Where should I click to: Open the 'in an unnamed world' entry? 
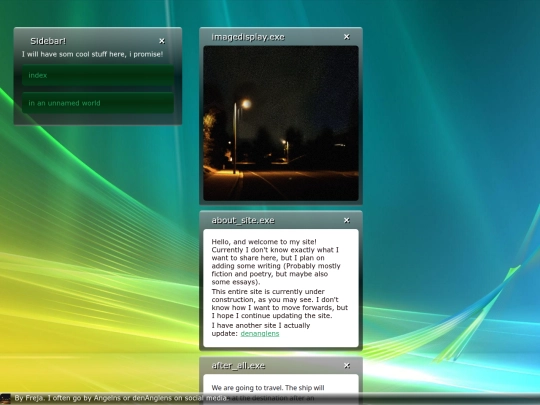[x=98, y=103]
